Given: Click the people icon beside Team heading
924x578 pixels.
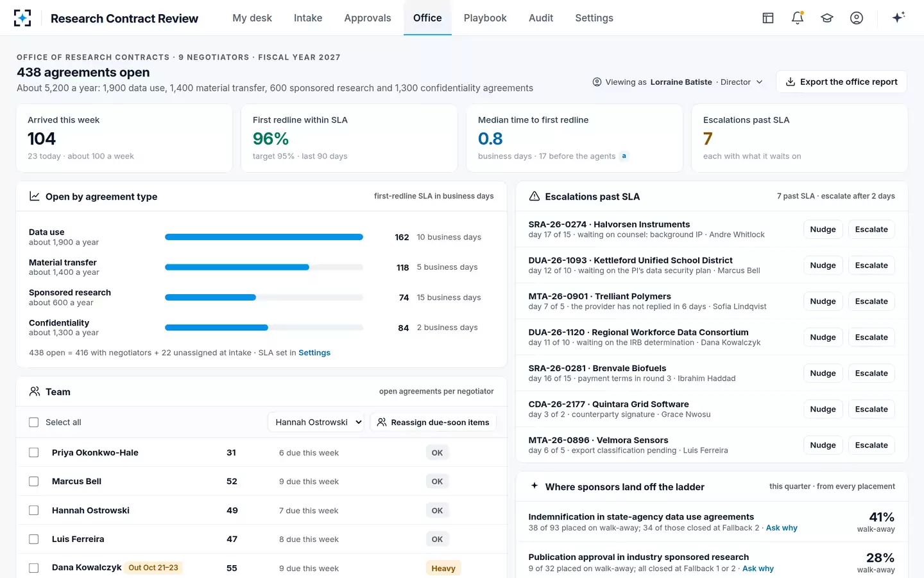Looking at the screenshot, I should 35,392.
